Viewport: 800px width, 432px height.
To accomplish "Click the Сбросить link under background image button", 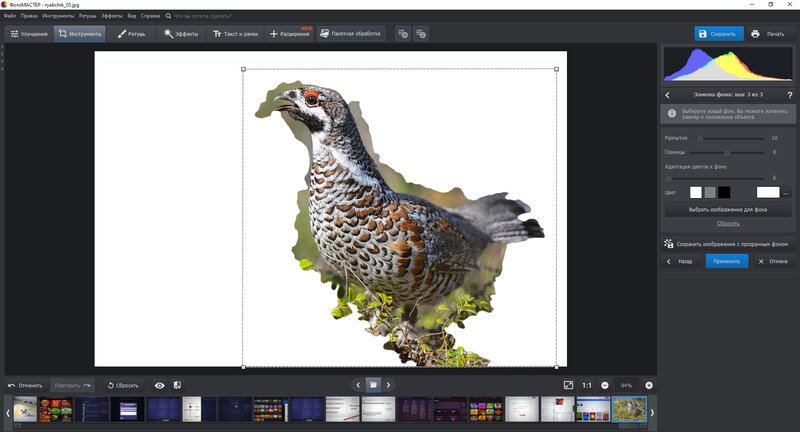I will pos(728,223).
